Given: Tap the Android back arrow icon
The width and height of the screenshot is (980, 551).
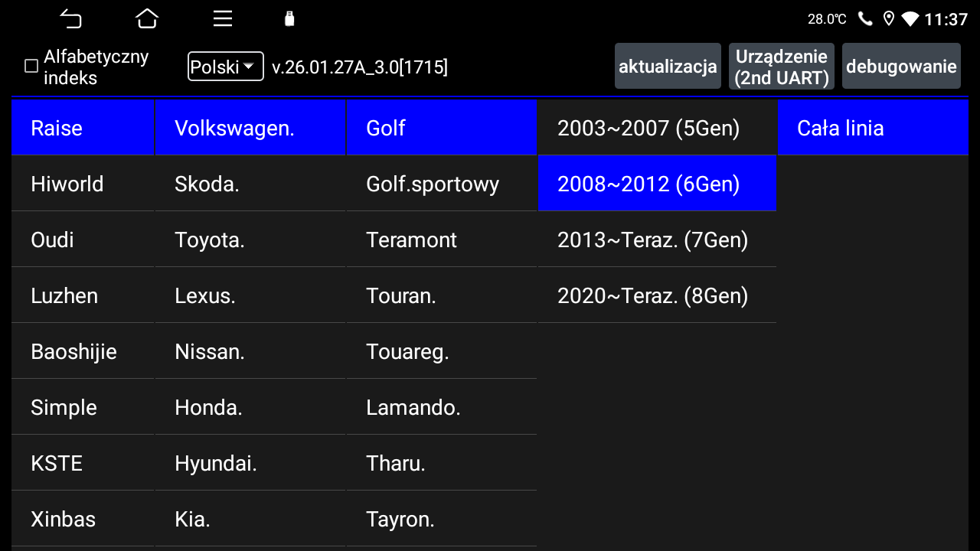Looking at the screenshot, I should (71, 19).
